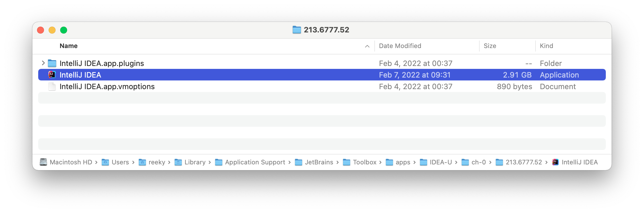
Task: Select the IntelliJ IDEA.app.vmoptions file
Action: [107, 86]
